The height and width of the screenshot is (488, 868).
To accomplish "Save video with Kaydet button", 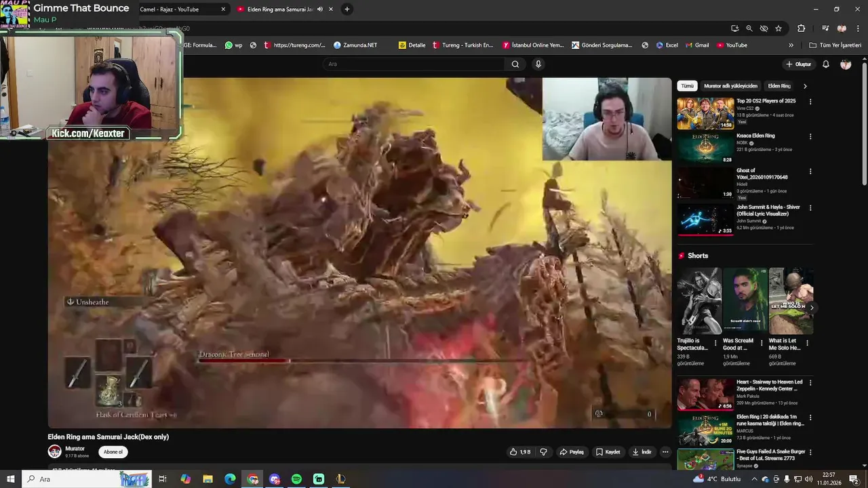I will click(x=608, y=452).
